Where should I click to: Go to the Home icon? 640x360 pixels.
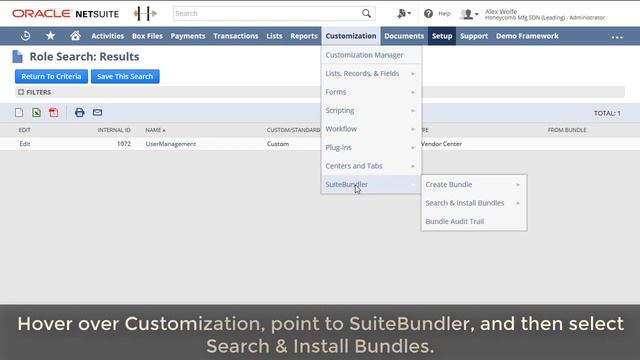[75, 36]
